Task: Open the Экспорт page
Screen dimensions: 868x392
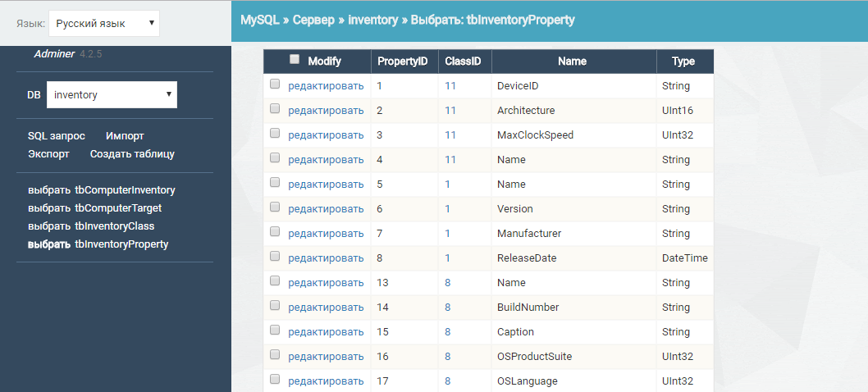Action: [x=48, y=153]
